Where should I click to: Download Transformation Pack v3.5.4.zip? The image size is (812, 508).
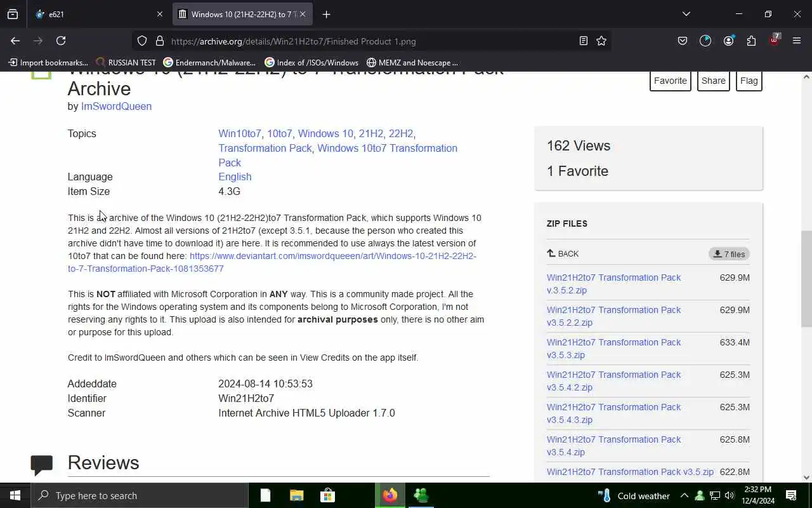pos(613,446)
